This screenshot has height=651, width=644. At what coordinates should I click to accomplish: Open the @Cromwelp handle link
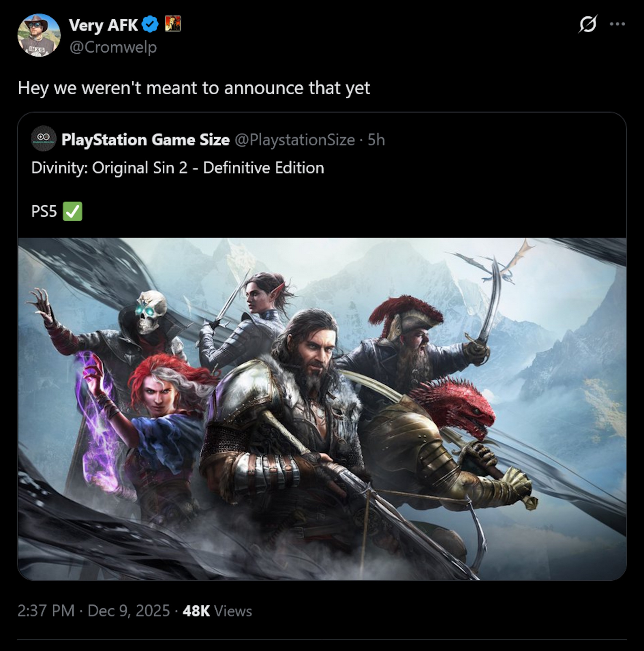(x=113, y=47)
